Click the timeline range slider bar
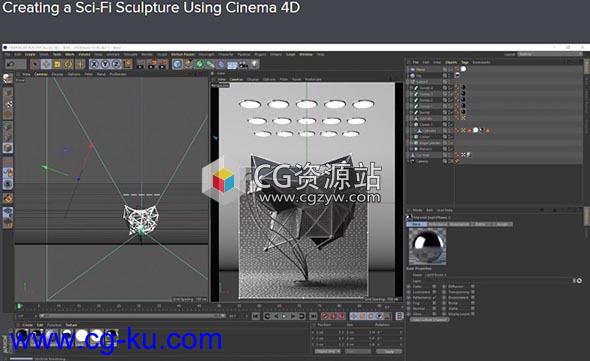590x361 pixels. pos(132,316)
